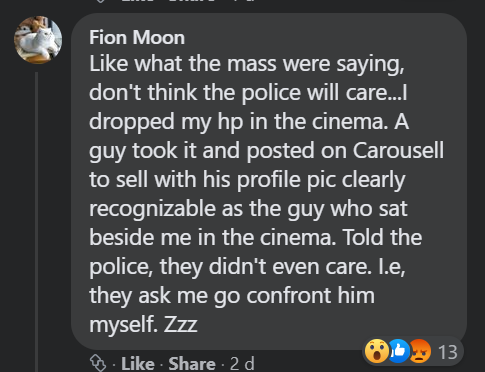The width and height of the screenshot is (485, 372).
Task: Click the blue thumbs-up reaction icon
Action: point(398,351)
